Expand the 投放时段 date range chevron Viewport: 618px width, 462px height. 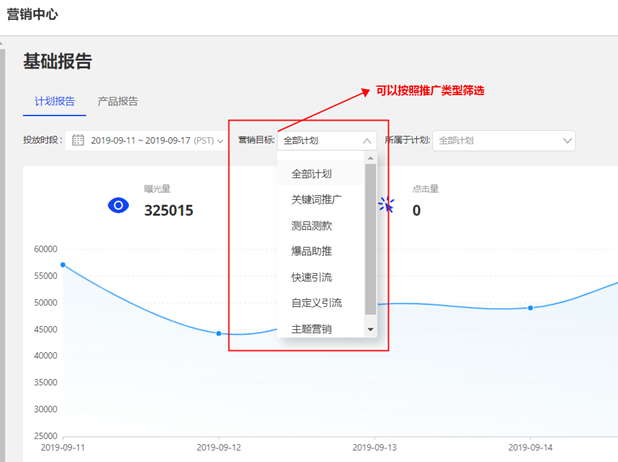click(220, 141)
